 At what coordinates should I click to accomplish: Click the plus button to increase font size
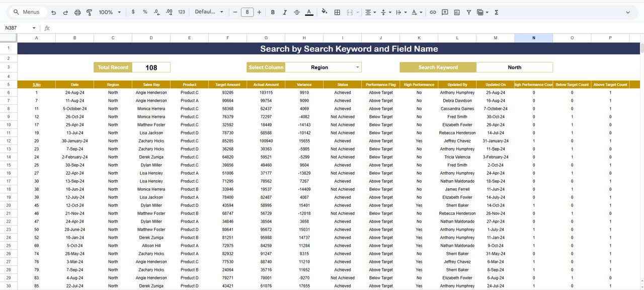[259, 12]
